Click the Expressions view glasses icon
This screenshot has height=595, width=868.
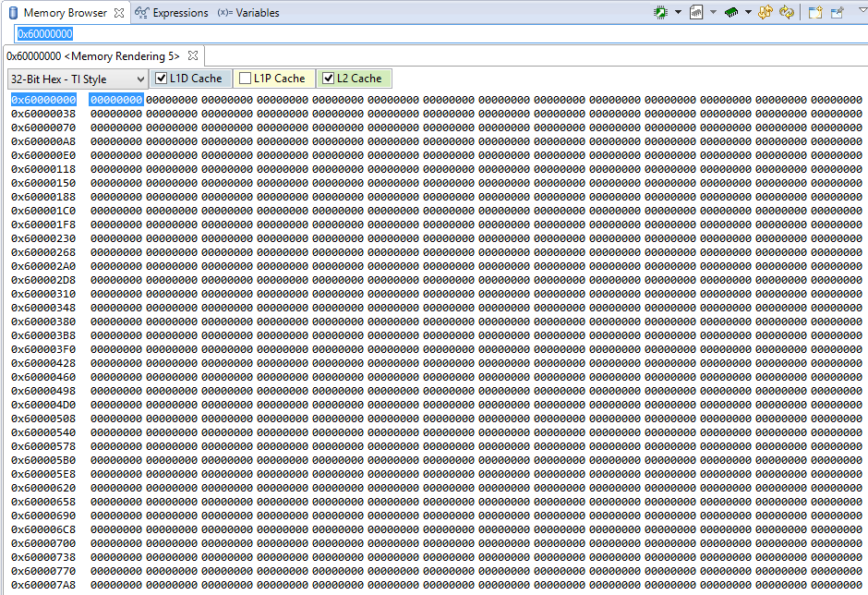pyautogui.click(x=140, y=12)
